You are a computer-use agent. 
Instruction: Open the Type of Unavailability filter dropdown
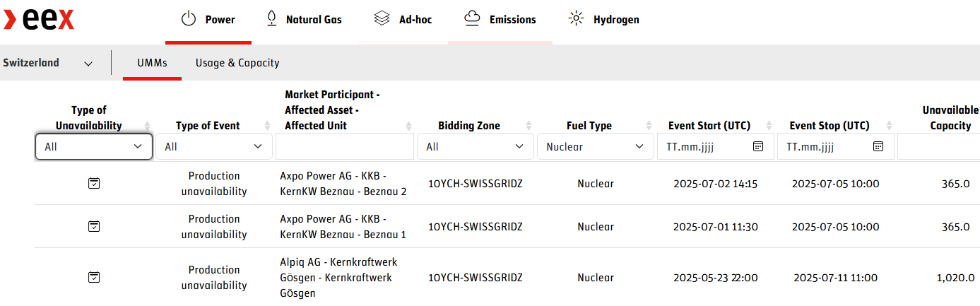point(94,147)
